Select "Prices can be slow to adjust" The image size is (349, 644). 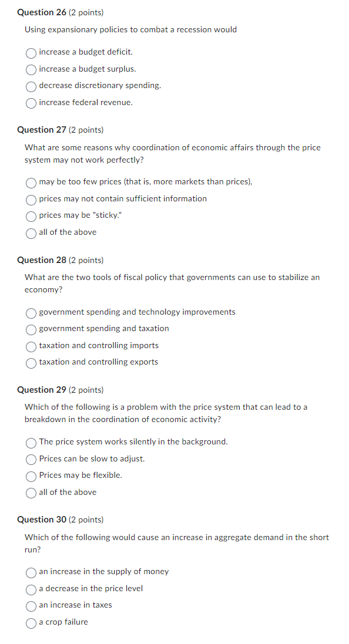[31, 459]
